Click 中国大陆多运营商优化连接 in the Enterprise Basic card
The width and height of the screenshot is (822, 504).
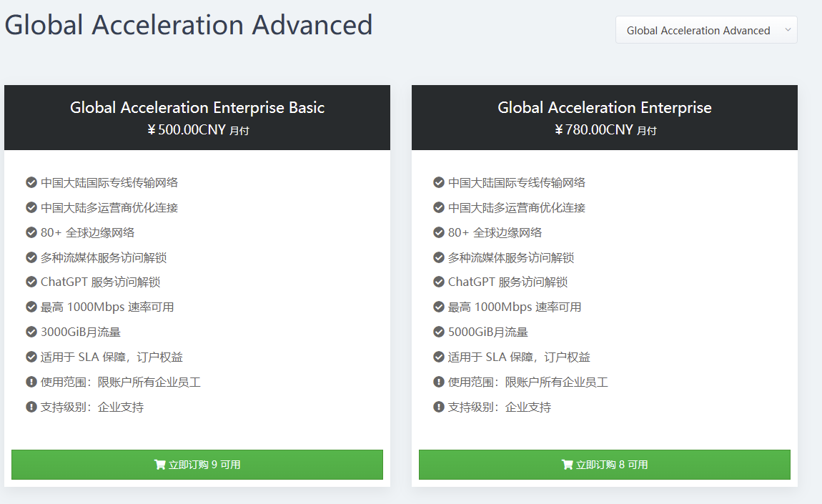coord(109,208)
